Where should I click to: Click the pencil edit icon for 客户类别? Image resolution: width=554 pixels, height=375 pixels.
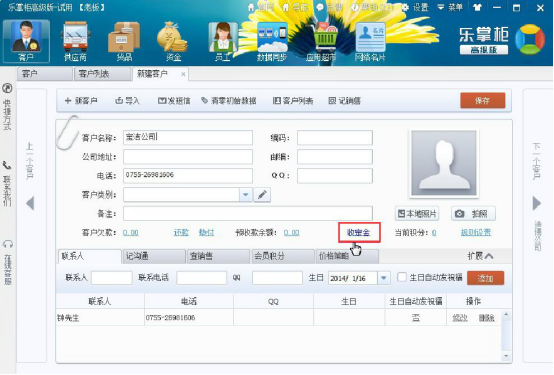point(262,195)
